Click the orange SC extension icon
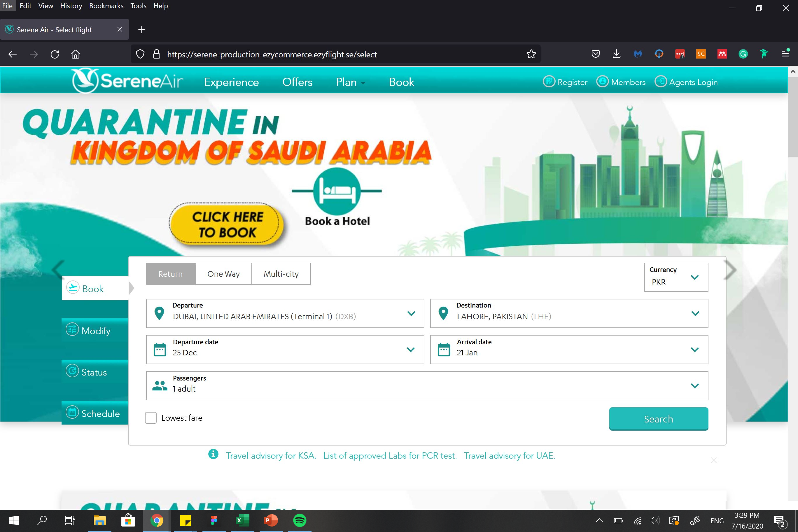The height and width of the screenshot is (532, 798). 701,54
